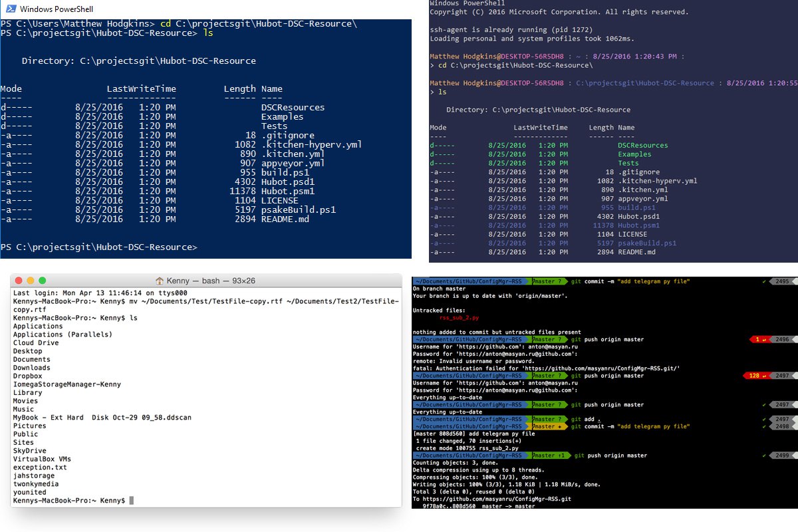Screen dimensions: 798x532
Task: Click 'fatal: Authentication failed' line in git terminal
Action: pos(546,368)
